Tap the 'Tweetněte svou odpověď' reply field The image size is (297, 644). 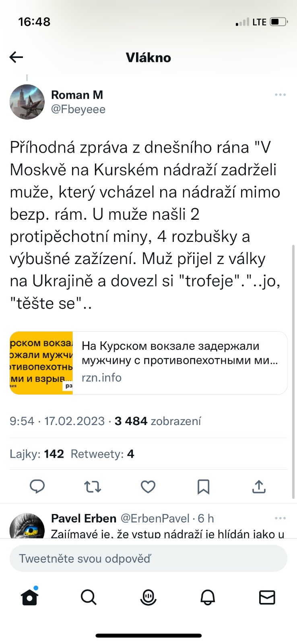148,559
